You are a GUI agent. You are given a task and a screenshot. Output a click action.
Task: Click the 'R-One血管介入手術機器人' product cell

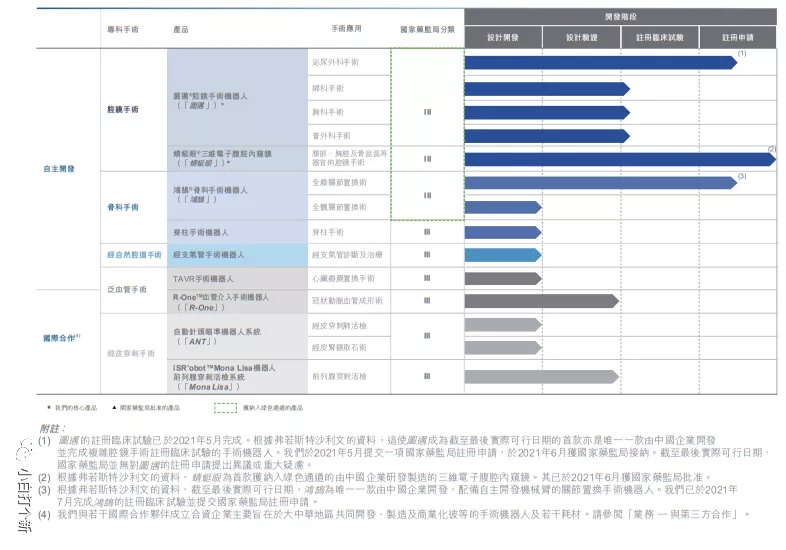pos(237,302)
